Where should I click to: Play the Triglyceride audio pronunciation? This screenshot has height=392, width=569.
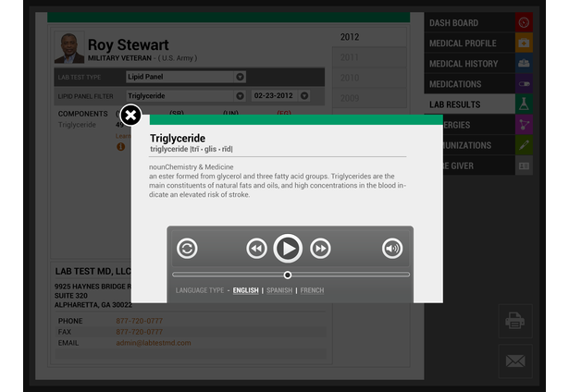[x=288, y=249]
